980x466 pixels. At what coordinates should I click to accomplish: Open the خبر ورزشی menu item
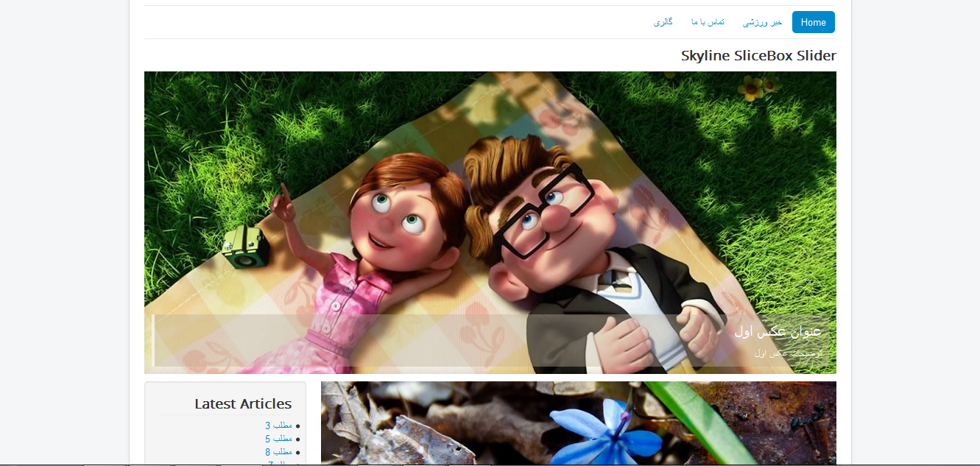click(x=762, y=22)
